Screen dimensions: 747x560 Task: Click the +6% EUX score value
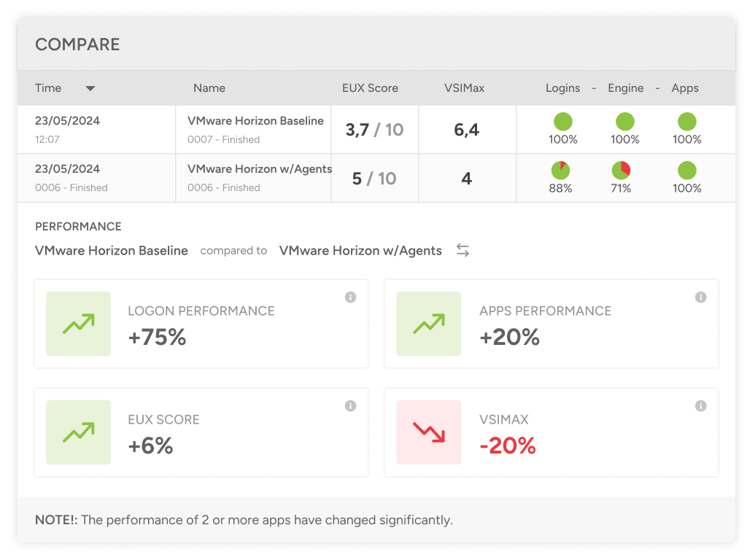click(150, 446)
